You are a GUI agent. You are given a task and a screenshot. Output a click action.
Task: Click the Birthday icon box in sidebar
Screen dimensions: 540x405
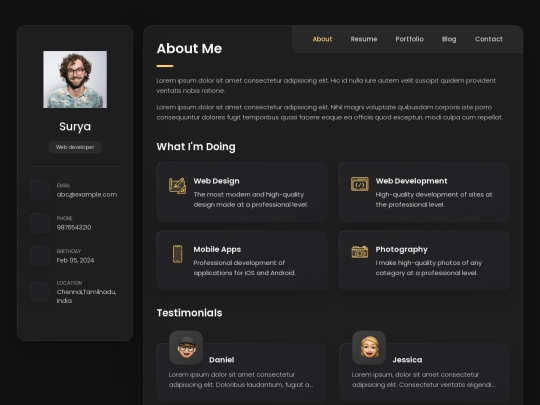pos(40,256)
